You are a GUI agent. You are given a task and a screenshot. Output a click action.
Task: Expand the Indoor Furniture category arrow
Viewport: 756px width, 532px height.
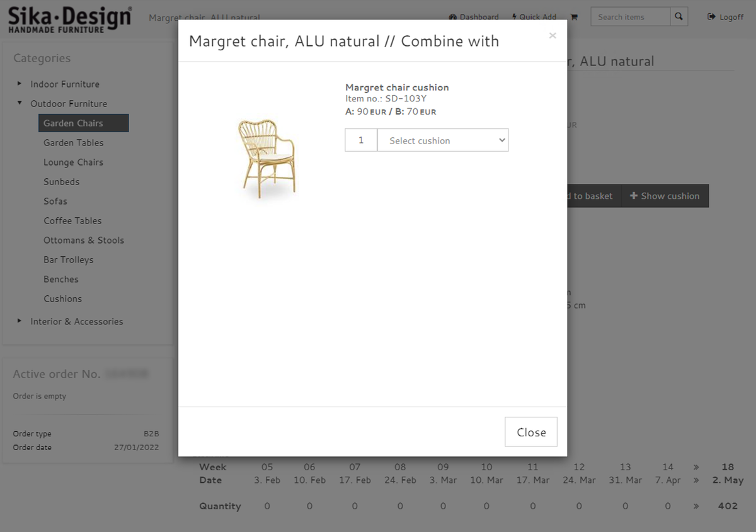(20, 84)
